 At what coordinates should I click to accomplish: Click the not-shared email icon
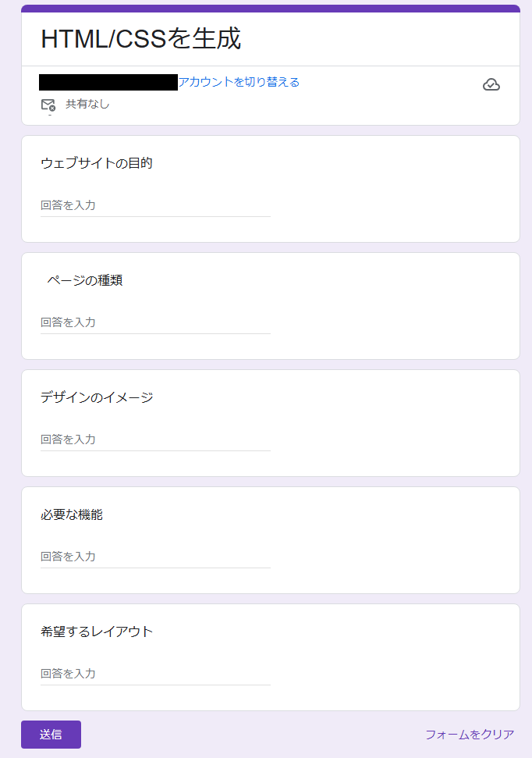[x=48, y=105]
